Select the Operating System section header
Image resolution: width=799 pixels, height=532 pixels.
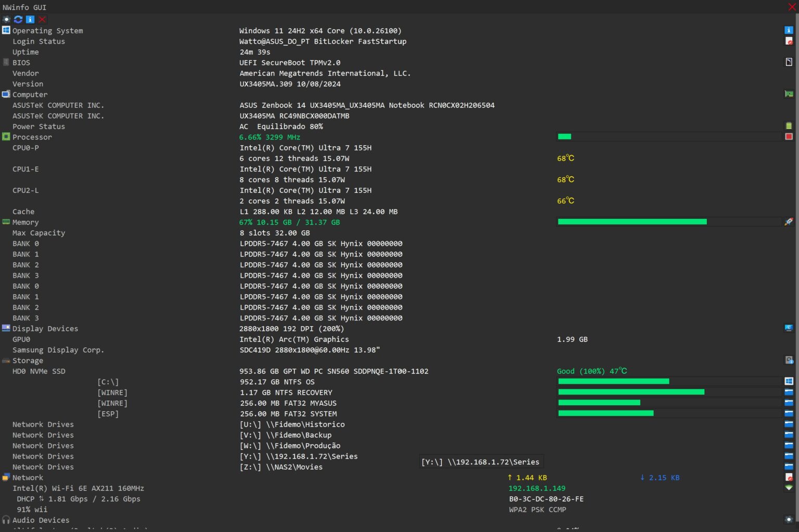[x=47, y=31]
